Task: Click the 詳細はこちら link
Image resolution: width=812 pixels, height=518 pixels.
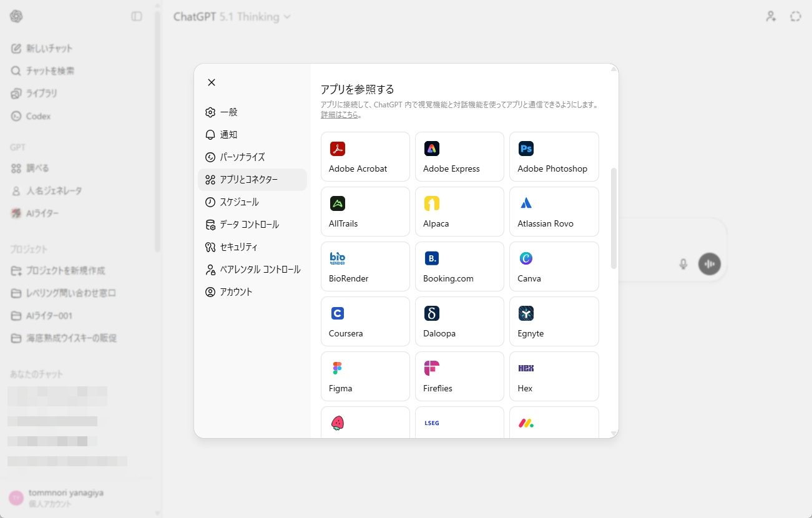Action: coord(338,114)
